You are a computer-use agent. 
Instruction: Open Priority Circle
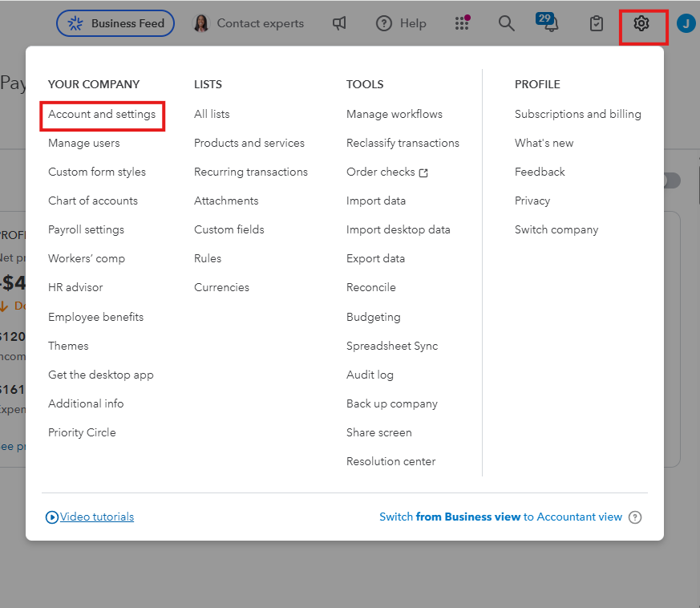[x=82, y=433]
